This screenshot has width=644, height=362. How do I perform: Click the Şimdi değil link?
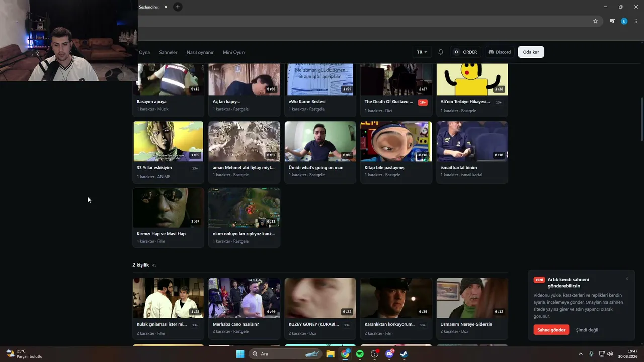click(587, 330)
